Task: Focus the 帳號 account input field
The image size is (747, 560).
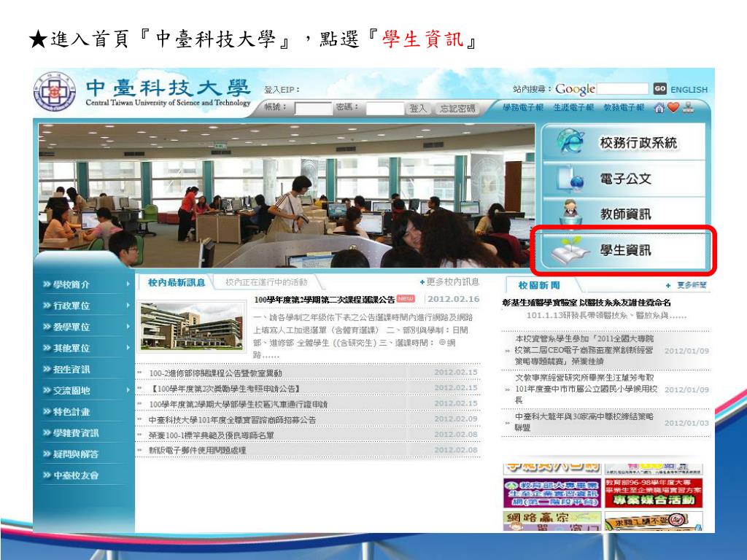Action: [313, 108]
